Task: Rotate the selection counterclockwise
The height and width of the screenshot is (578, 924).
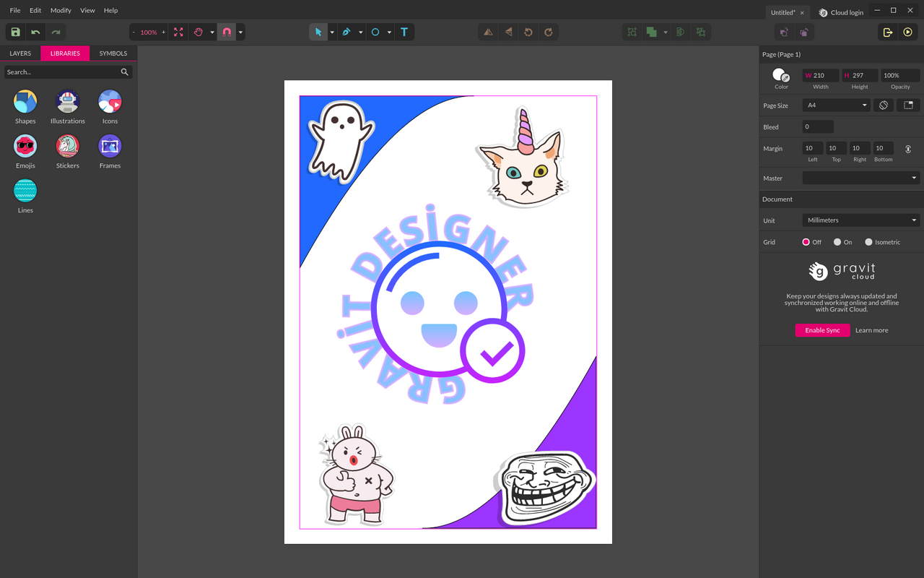Action: pos(528,33)
